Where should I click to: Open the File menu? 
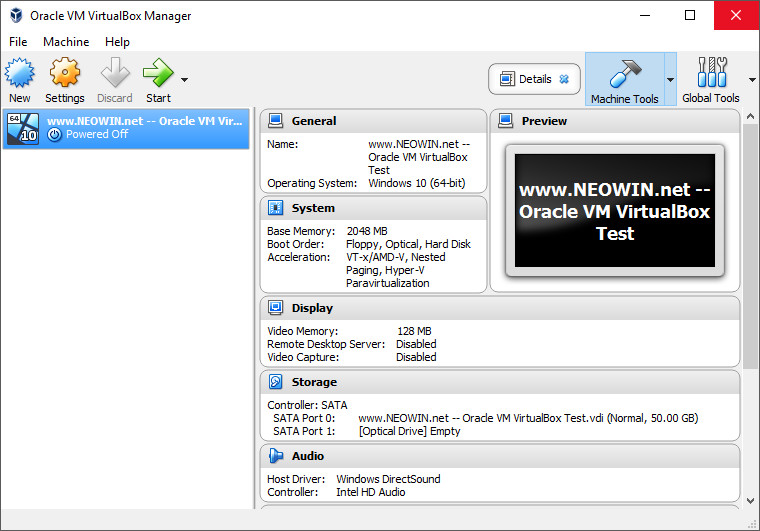tap(18, 42)
